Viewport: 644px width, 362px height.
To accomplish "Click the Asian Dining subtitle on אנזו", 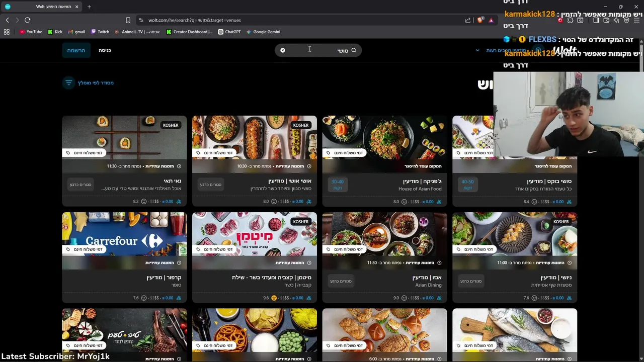I will click(428, 285).
